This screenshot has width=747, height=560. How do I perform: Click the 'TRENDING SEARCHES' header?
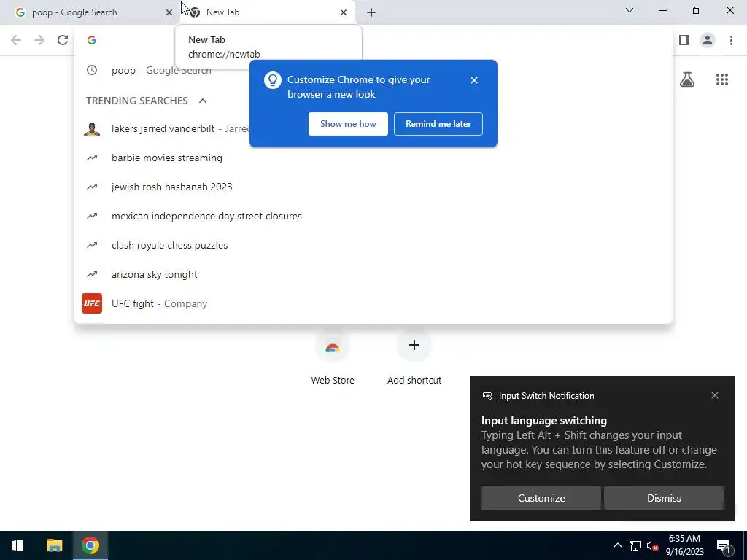137,101
